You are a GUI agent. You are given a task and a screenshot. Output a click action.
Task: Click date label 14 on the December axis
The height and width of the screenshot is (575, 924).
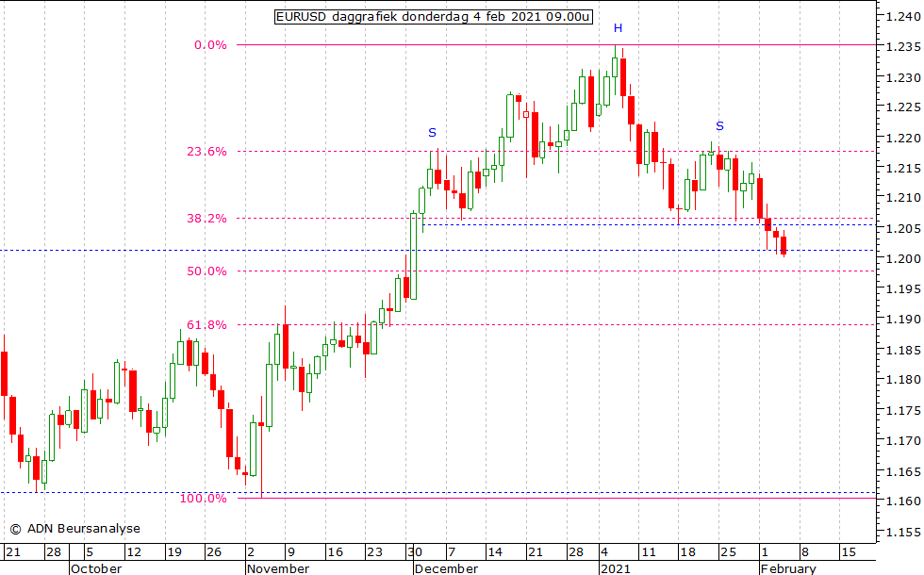(x=495, y=552)
